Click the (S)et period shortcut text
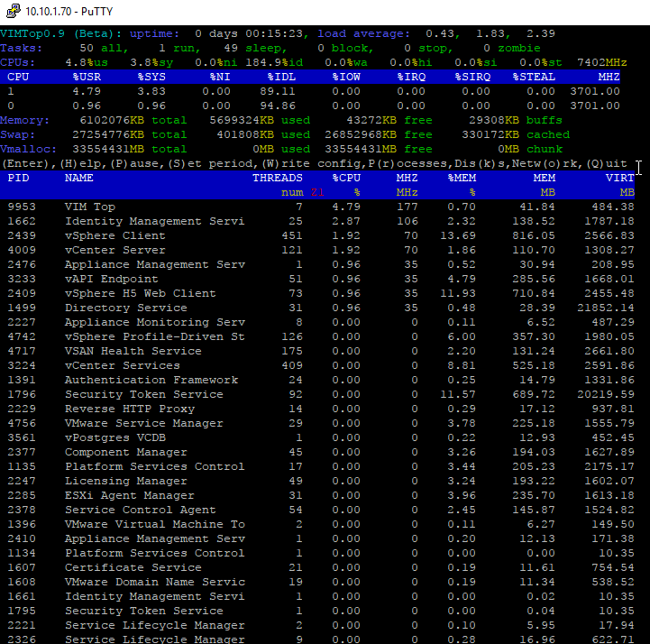650x644 pixels. 213,163
